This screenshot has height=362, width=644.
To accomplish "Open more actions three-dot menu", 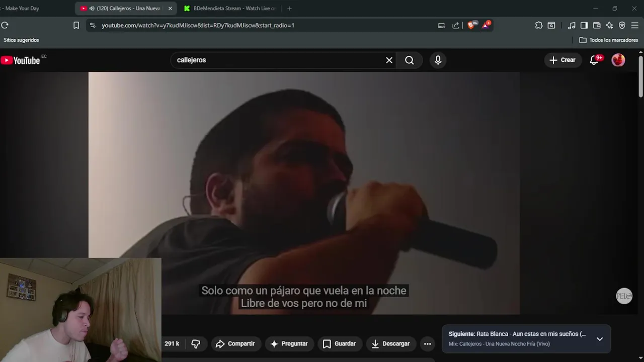I will coord(428,344).
